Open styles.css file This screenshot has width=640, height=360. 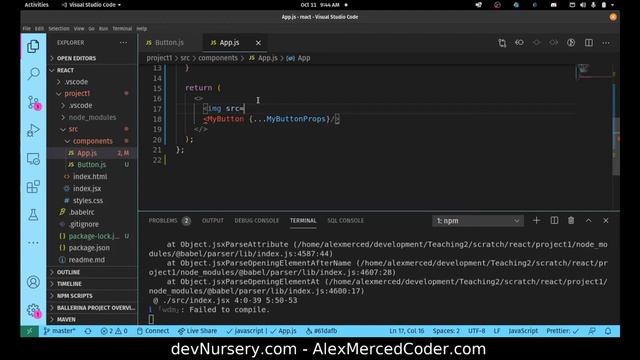pyautogui.click(x=93, y=200)
